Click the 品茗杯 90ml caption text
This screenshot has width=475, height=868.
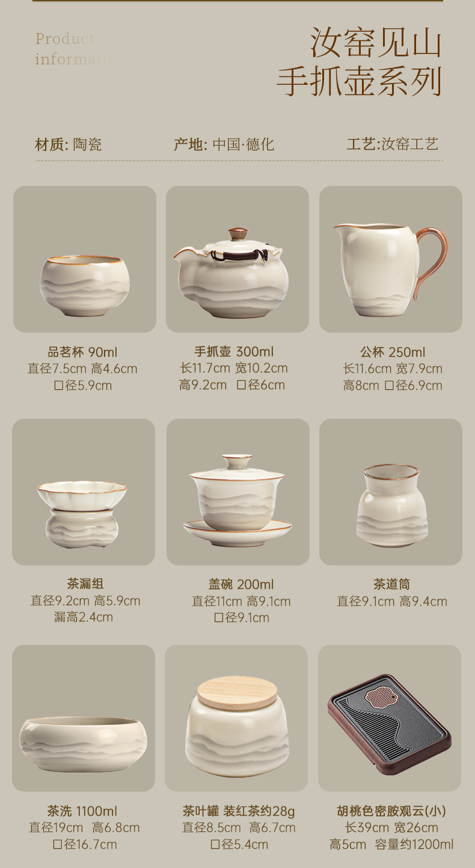tap(83, 352)
